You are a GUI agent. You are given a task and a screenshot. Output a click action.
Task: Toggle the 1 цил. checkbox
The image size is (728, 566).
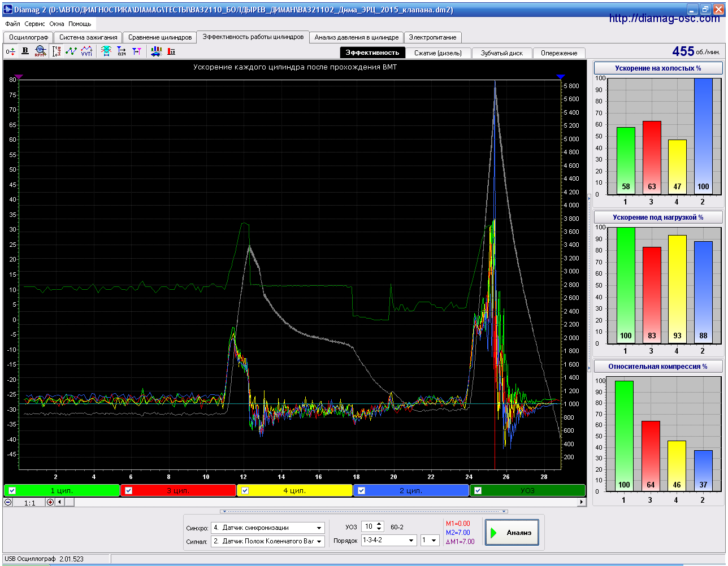(x=12, y=490)
